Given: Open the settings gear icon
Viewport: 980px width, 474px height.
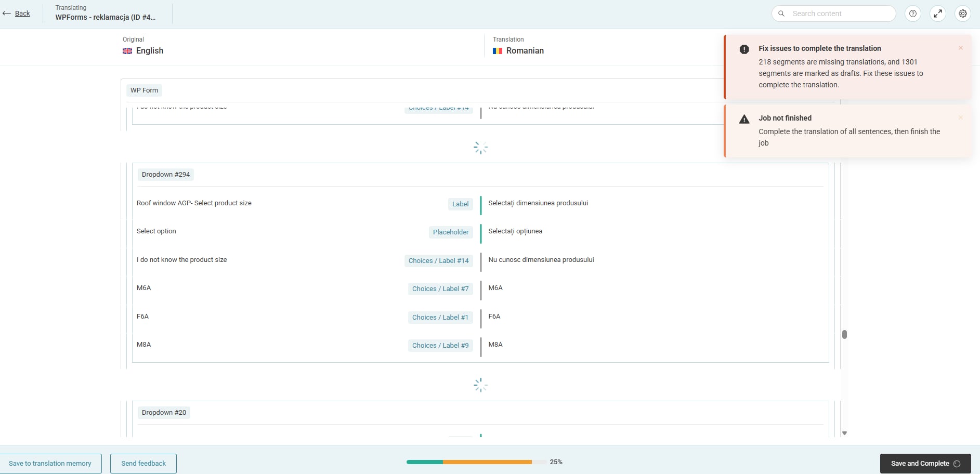Looking at the screenshot, I should [963, 14].
